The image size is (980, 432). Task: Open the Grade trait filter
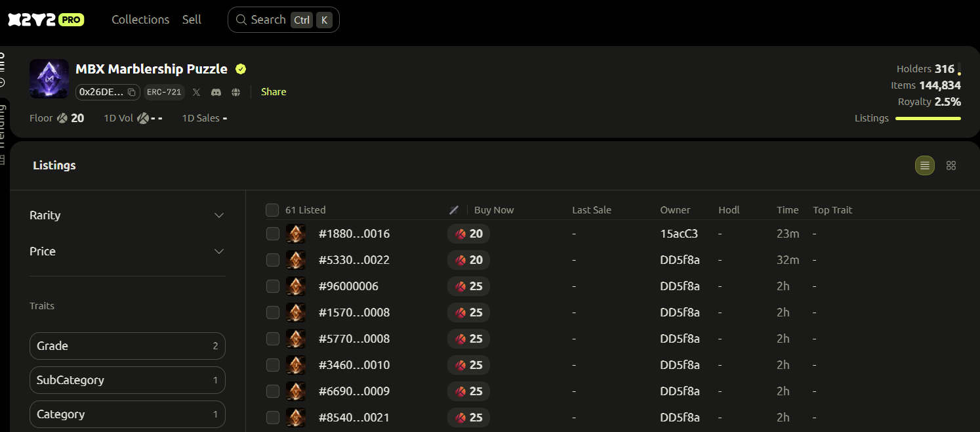pyautogui.click(x=127, y=346)
